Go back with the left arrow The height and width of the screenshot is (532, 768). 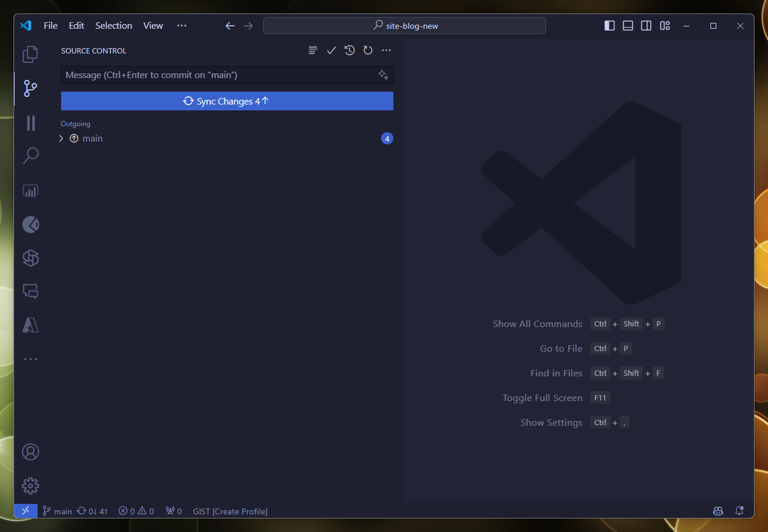pos(230,26)
